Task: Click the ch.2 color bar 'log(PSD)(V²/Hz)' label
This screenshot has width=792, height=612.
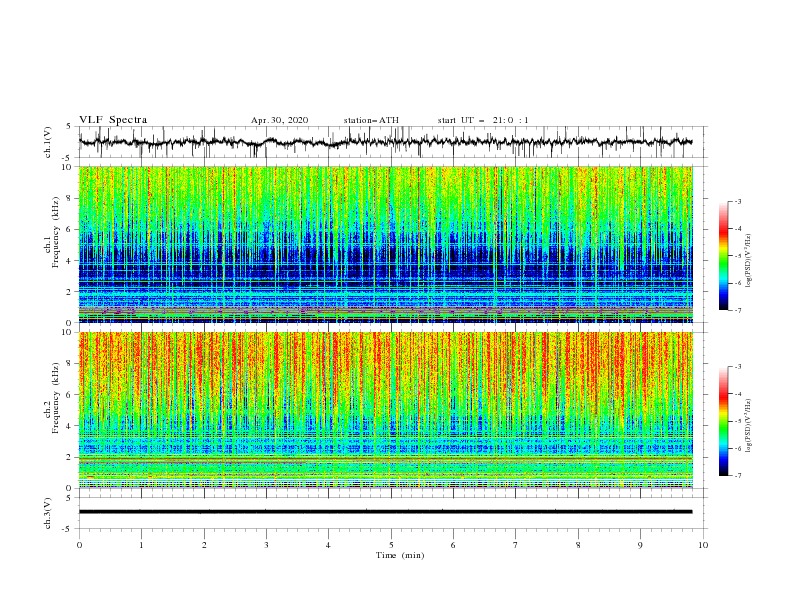Action: 748,425
